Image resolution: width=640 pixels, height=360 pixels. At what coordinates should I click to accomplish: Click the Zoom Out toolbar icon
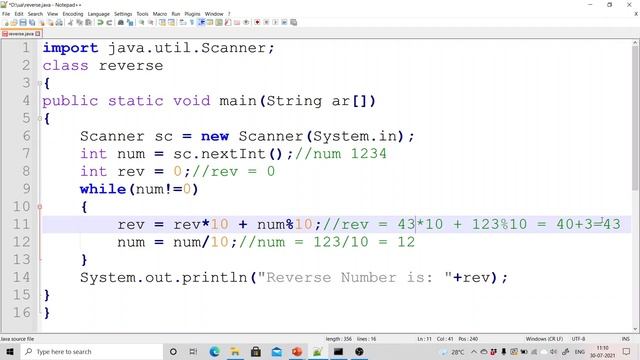pos(151,23)
